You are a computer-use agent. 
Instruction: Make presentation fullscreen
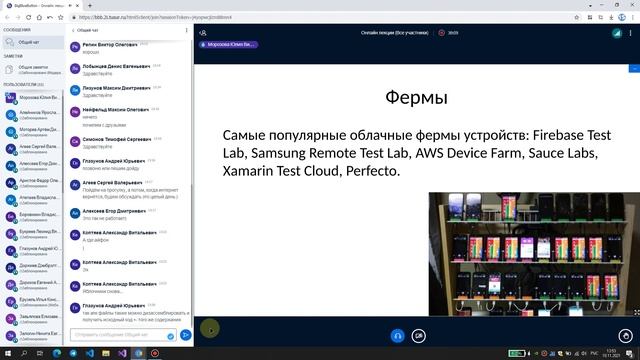pyautogui.click(x=636, y=312)
